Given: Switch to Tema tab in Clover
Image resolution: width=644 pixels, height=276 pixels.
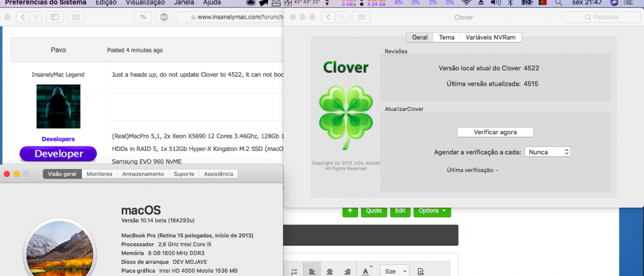Looking at the screenshot, I should point(446,37).
